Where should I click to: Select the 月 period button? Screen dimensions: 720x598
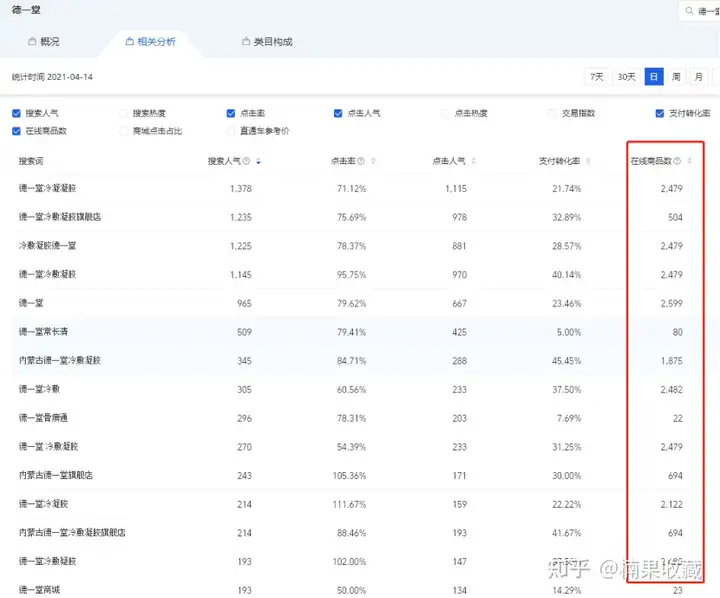coord(698,77)
